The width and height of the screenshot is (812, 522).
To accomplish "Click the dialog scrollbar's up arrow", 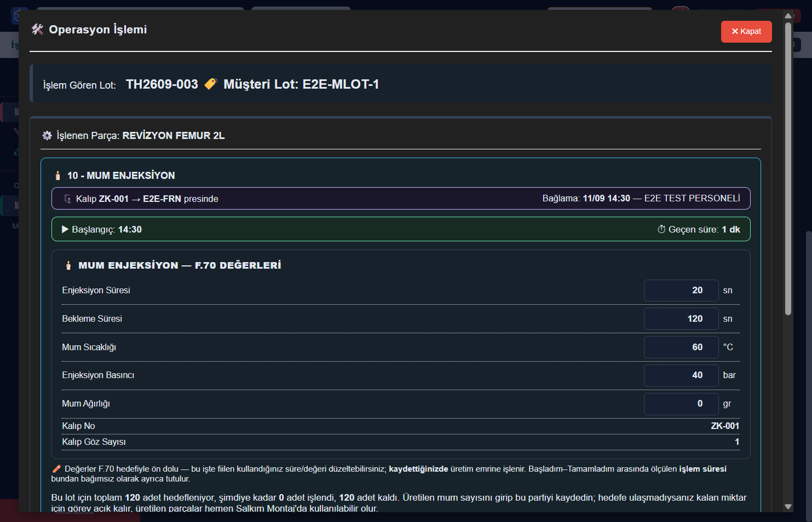I will click(788, 16).
